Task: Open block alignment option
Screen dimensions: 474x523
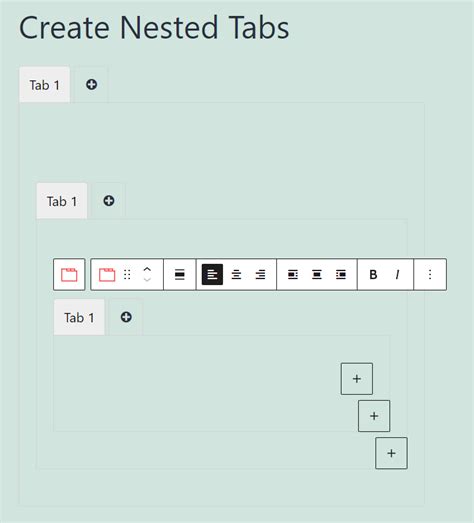Action: tap(180, 275)
